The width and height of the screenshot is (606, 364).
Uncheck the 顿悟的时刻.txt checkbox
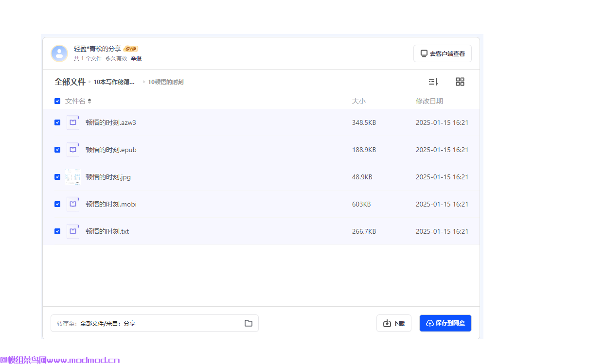pyautogui.click(x=57, y=231)
